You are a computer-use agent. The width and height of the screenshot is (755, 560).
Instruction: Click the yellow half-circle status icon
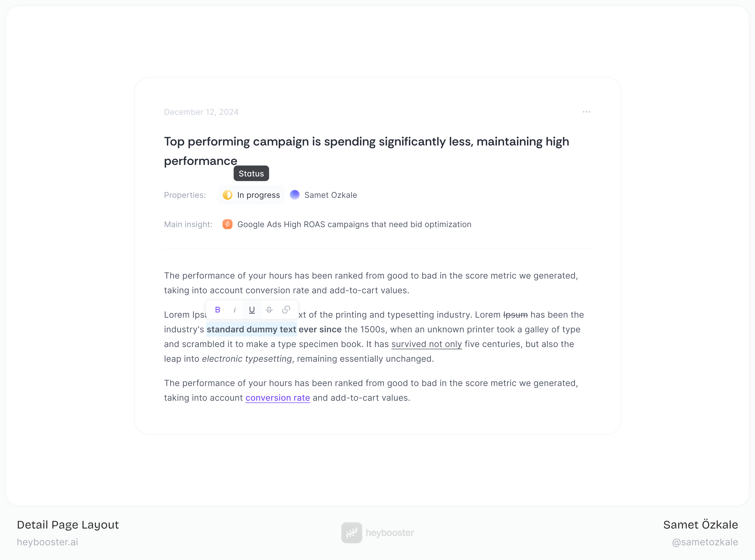(227, 195)
